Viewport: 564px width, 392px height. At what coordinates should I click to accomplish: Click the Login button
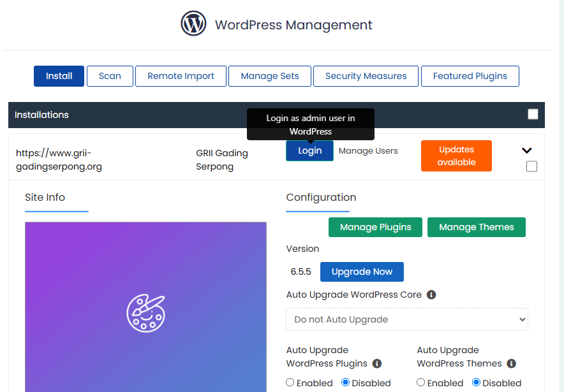click(x=309, y=150)
